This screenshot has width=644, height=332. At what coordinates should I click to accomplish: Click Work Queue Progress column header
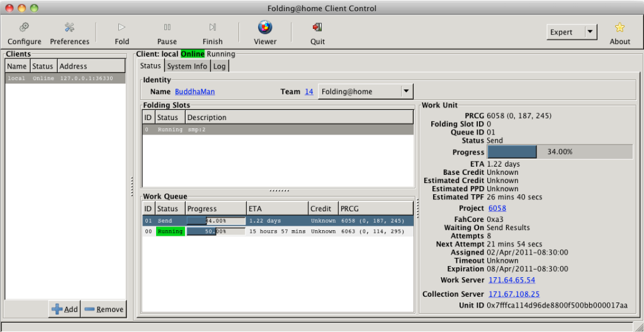216,209
